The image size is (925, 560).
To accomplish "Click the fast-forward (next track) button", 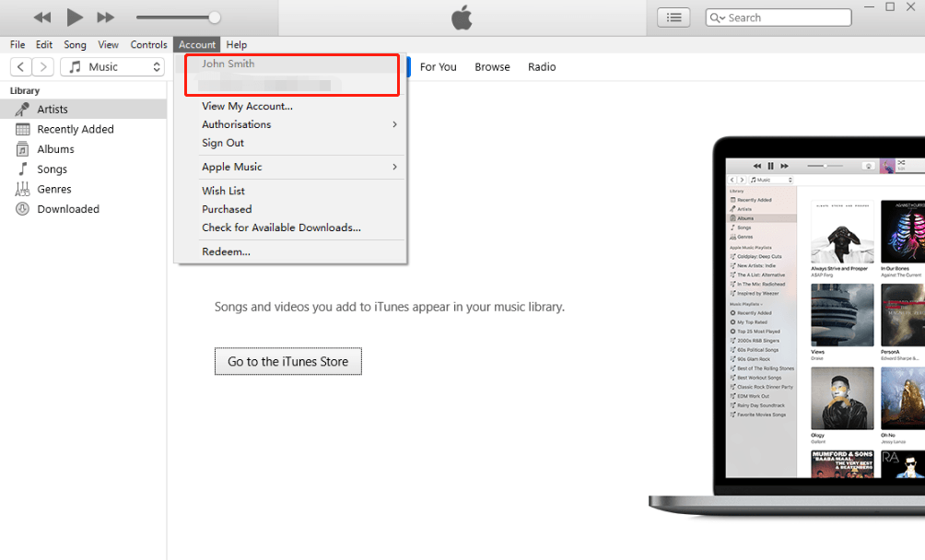I will (106, 17).
